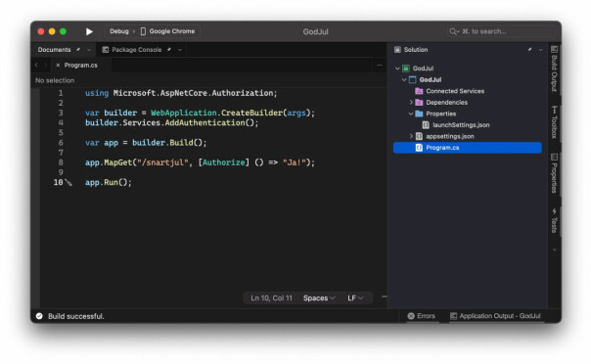Open the Debug configuration selector
This screenshot has height=364, width=591.
click(x=119, y=31)
